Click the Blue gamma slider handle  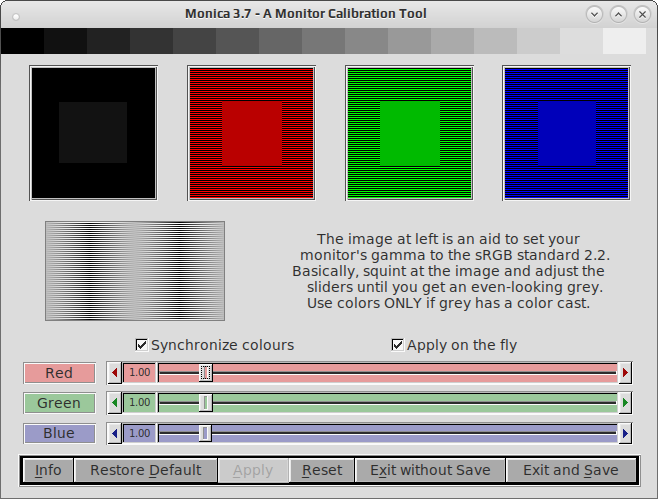click(205, 433)
